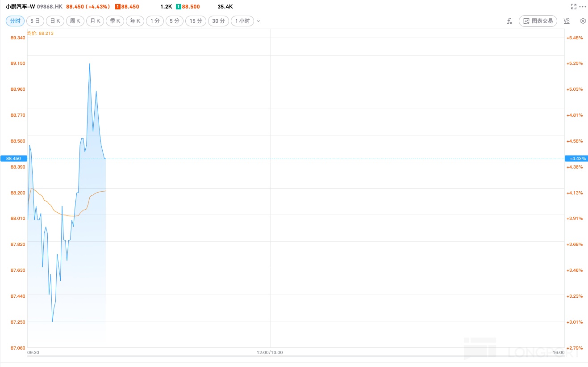588x367 pixels.
Task: Click the stock name 小鹏汽车-W
Action: pyautogui.click(x=20, y=7)
